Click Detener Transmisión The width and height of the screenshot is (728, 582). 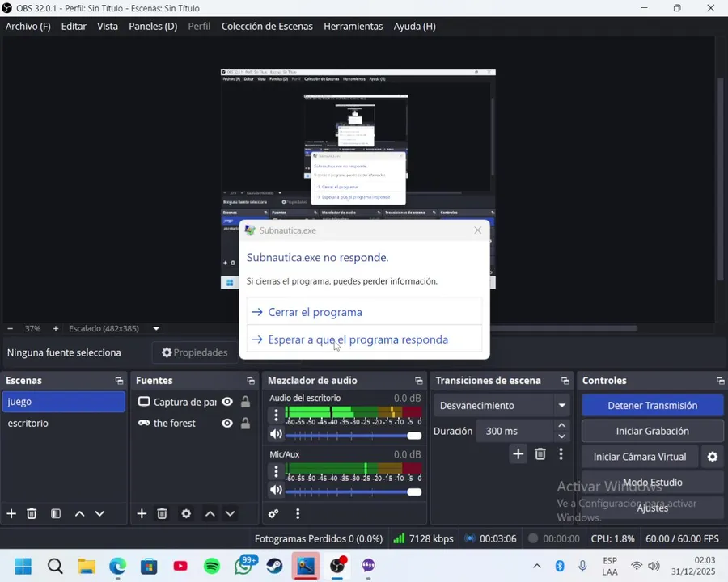pos(652,406)
